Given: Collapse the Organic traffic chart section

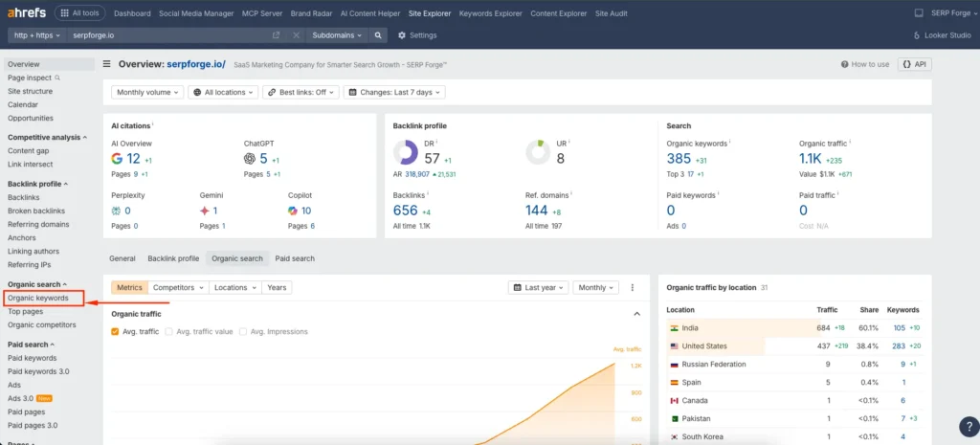Looking at the screenshot, I should click(637, 314).
